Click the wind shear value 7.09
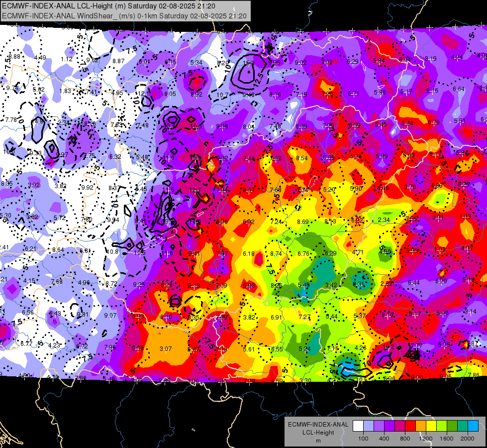487x448 pixels. click(221, 285)
